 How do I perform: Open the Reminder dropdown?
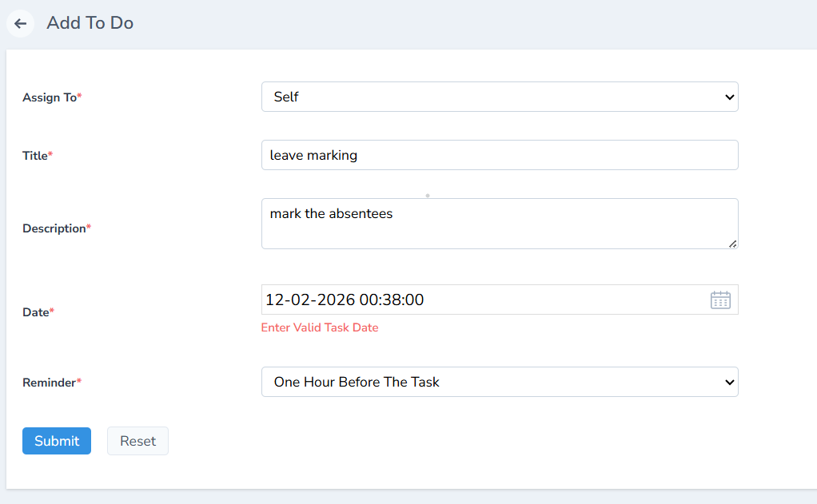point(498,382)
